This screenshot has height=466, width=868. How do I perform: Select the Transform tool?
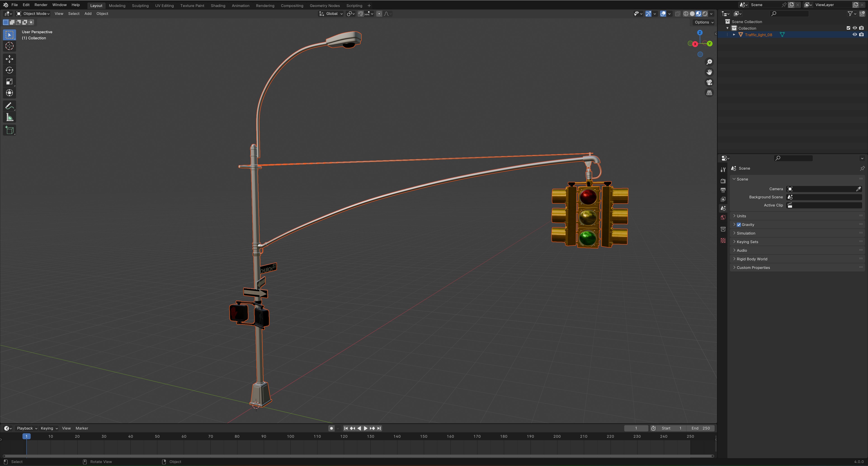pos(9,93)
